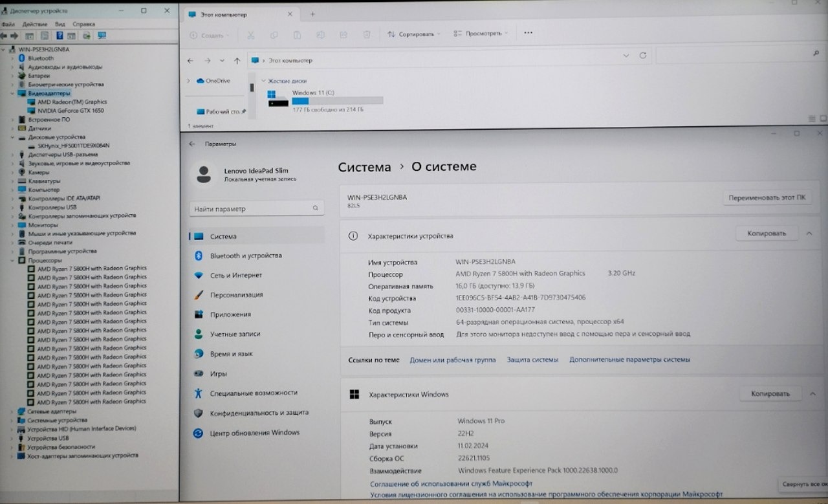Focus the Найти параметр search field
This screenshot has width=828, height=504.
click(257, 209)
